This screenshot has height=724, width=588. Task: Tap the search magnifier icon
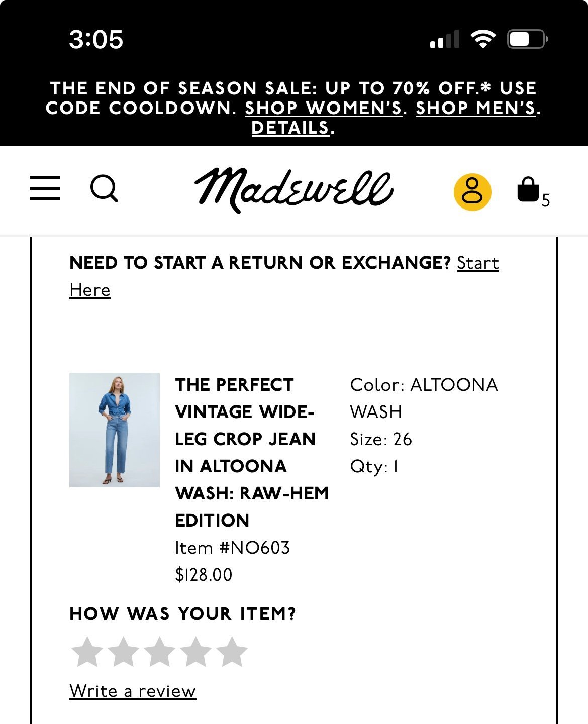(x=104, y=188)
